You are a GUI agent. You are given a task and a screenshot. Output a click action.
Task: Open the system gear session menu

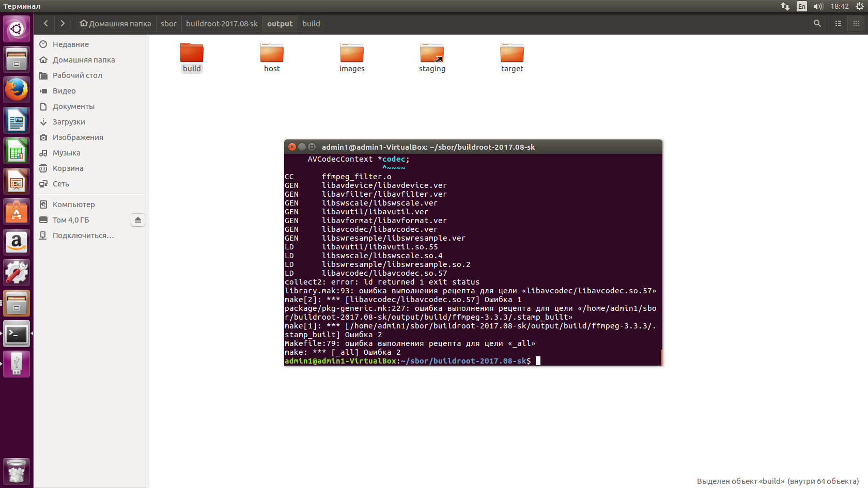pyautogui.click(x=860, y=6)
